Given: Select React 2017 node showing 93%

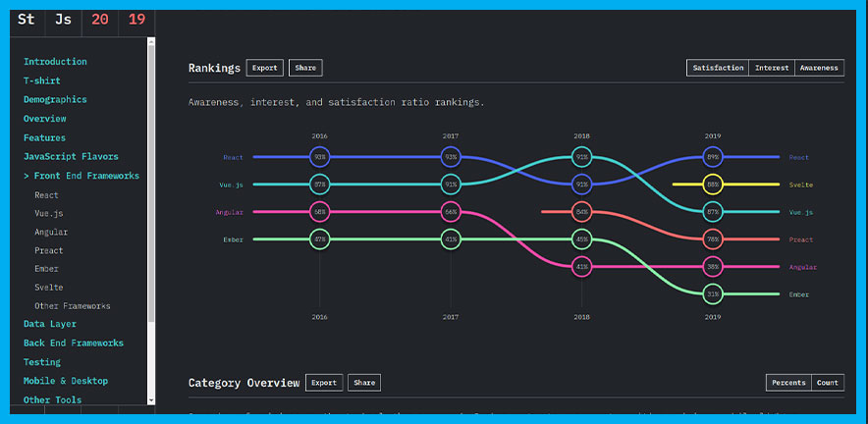Looking at the screenshot, I should coord(451,157).
